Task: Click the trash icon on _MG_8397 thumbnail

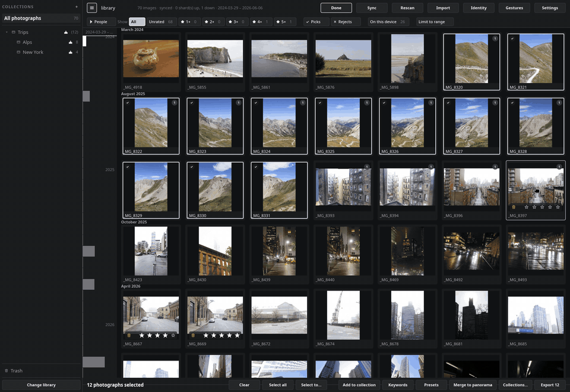Action: [x=514, y=207]
